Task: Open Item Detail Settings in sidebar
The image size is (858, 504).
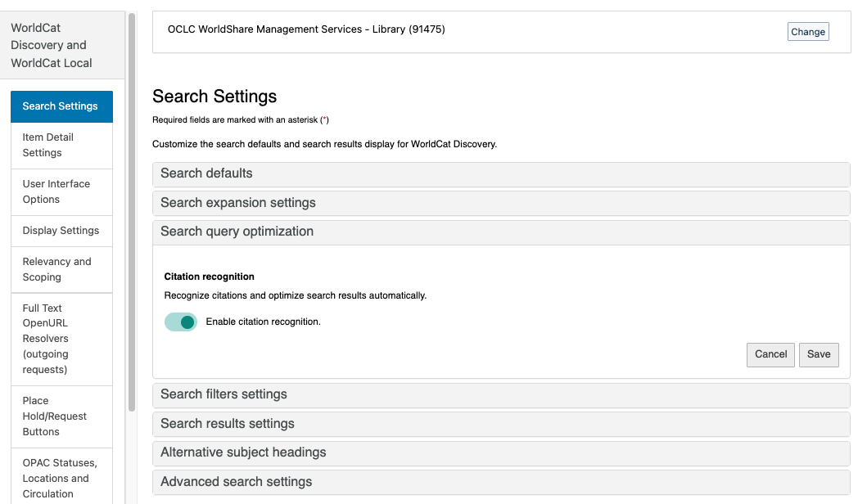Action: [x=62, y=146]
